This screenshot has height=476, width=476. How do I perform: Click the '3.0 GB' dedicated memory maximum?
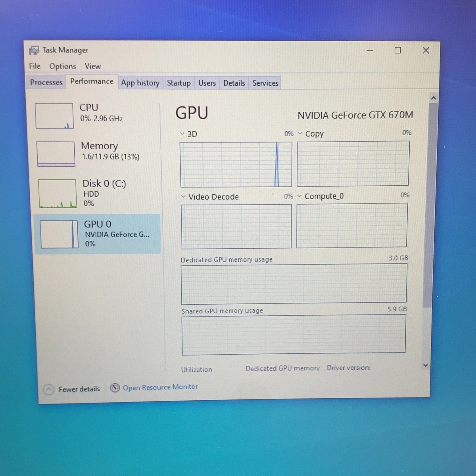[x=398, y=258]
